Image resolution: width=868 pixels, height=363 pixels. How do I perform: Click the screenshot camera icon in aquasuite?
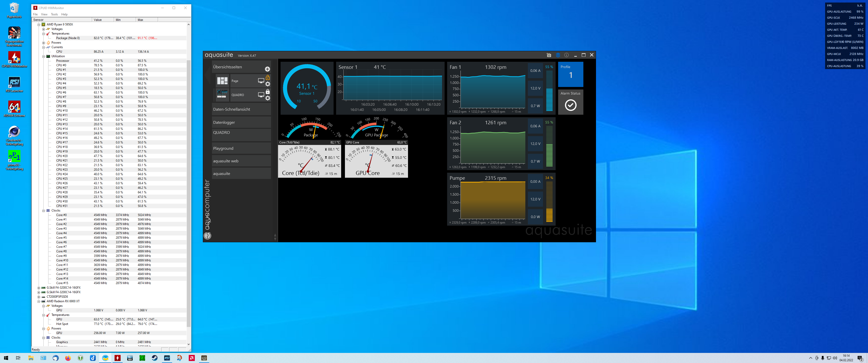click(549, 55)
